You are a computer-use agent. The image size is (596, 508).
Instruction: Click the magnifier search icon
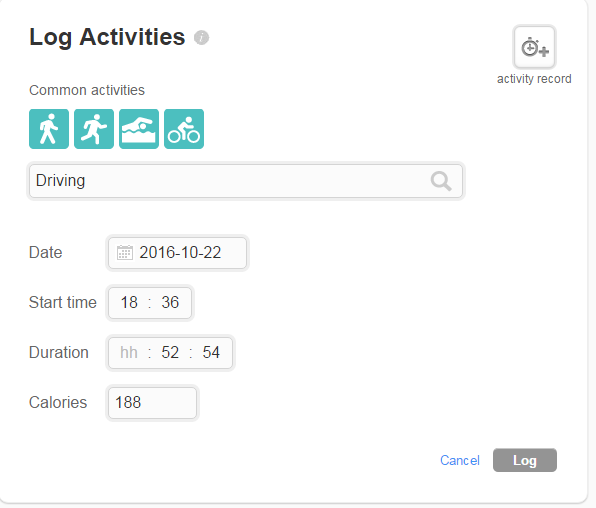tap(441, 181)
